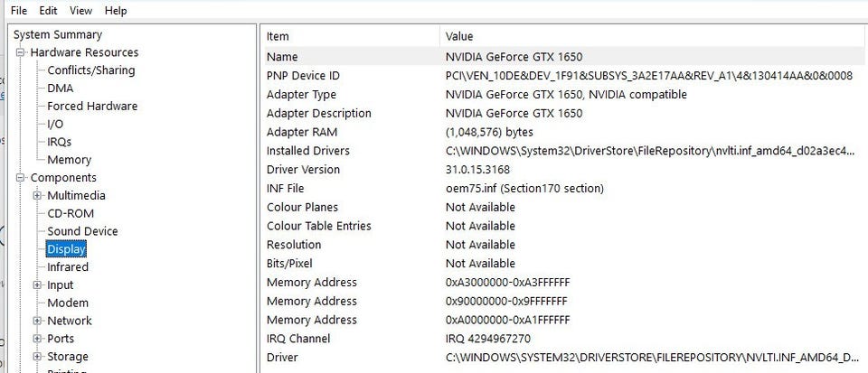Screen dimensions: 868x373
Task: Select the CD-ROM category
Action: click(x=71, y=213)
